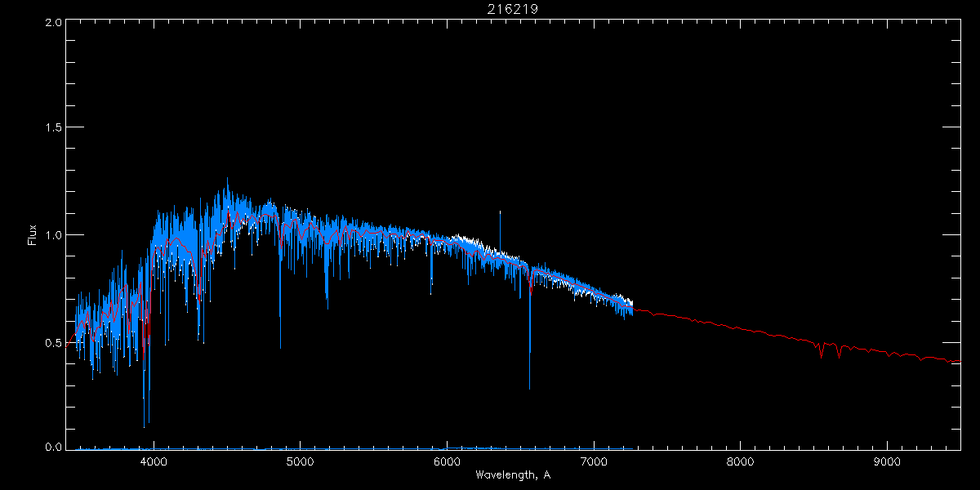Click the 1.0 y-axis tick label

[53, 235]
